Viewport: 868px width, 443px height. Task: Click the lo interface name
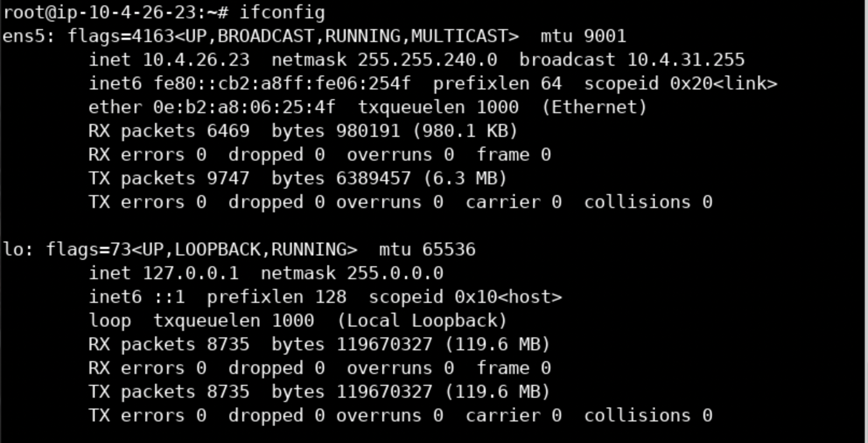point(14,250)
